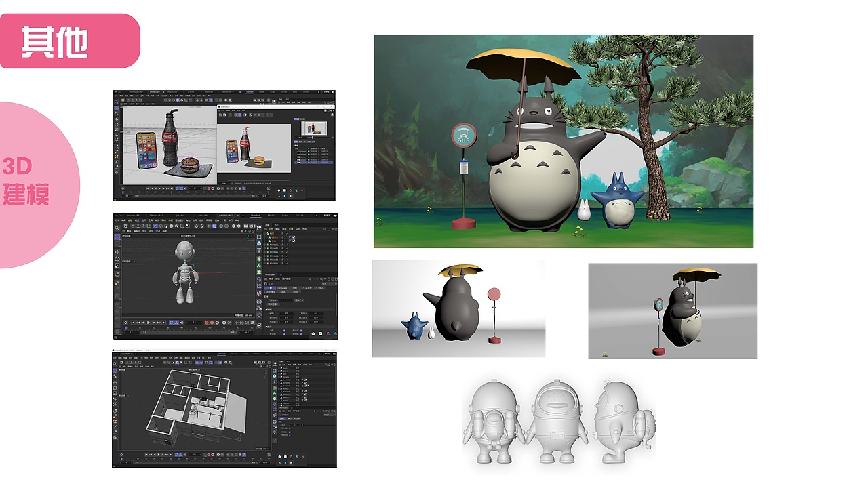Click magnifier search icon in house model screenshot
The width and height of the screenshot is (868, 488).
115,364
